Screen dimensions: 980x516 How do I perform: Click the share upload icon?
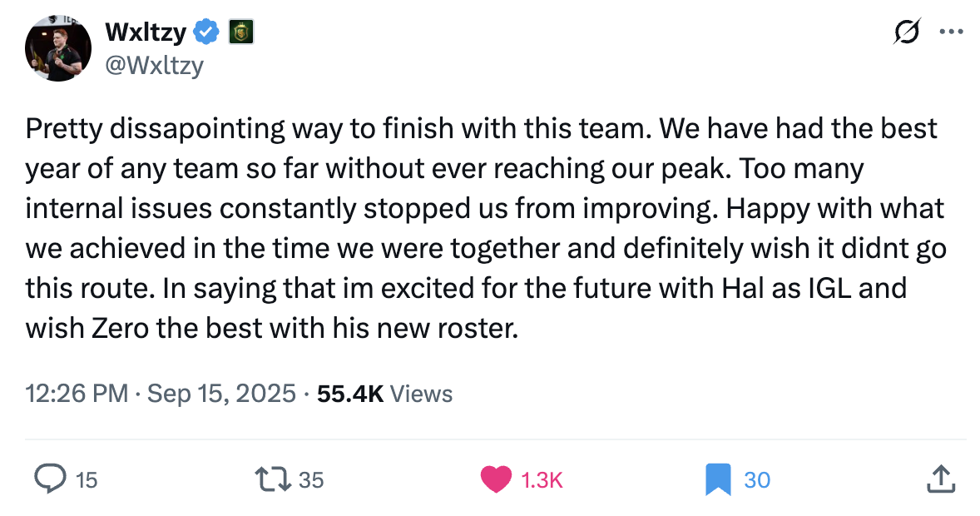pos(941,479)
